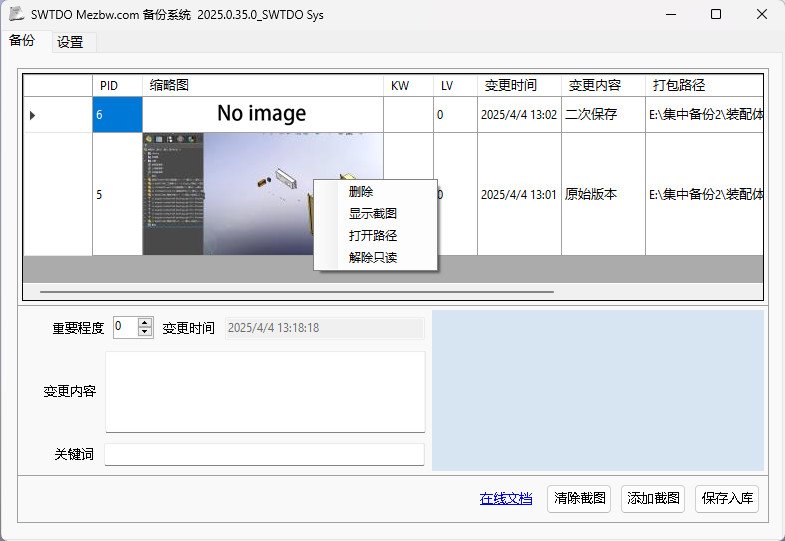Choose 删除 from the context menu

pyautogui.click(x=361, y=192)
